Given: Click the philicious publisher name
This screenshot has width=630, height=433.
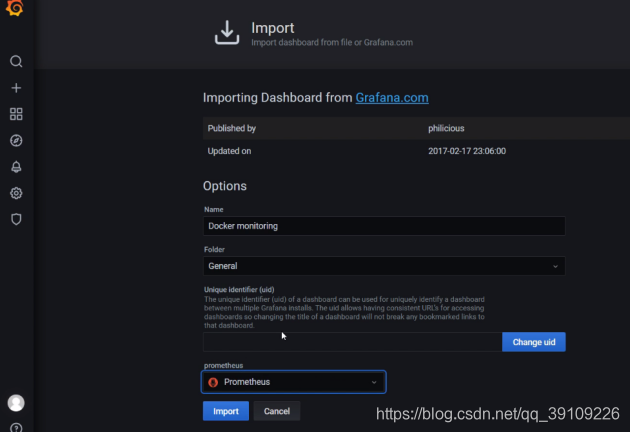Looking at the screenshot, I should point(446,128).
